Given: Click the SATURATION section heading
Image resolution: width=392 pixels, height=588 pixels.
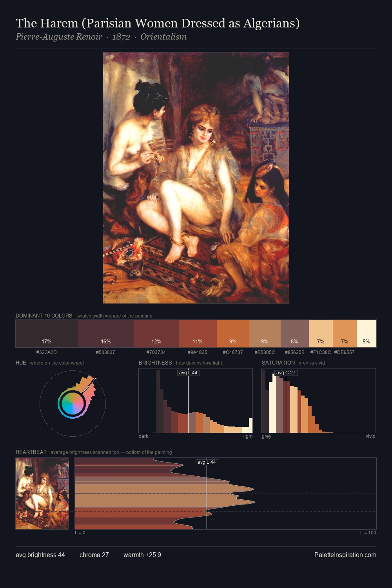Looking at the screenshot, I should (278, 363).
